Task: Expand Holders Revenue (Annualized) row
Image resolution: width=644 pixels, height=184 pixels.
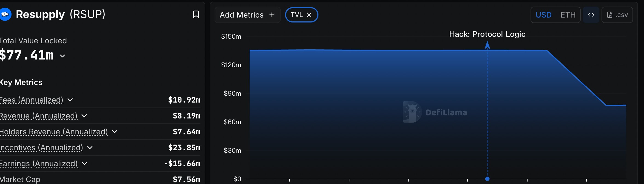Action: (x=115, y=132)
